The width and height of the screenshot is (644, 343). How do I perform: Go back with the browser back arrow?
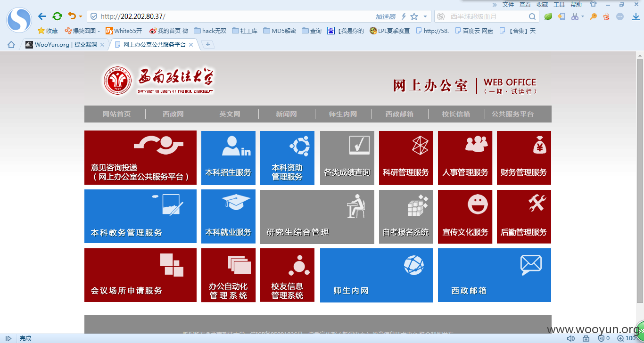click(42, 16)
